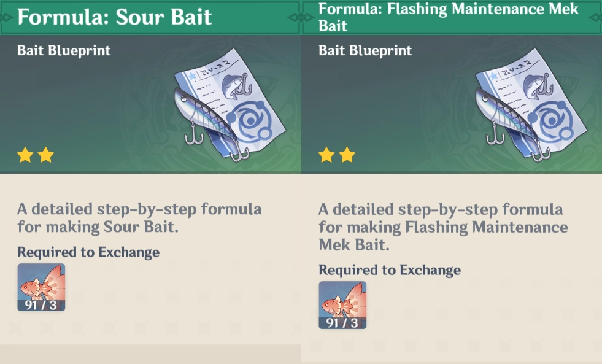Viewport: 602px width, 364px height.
Task: Click the Formula: Flashing Maintenance Mek Bait title
Action: click(x=449, y=17)
